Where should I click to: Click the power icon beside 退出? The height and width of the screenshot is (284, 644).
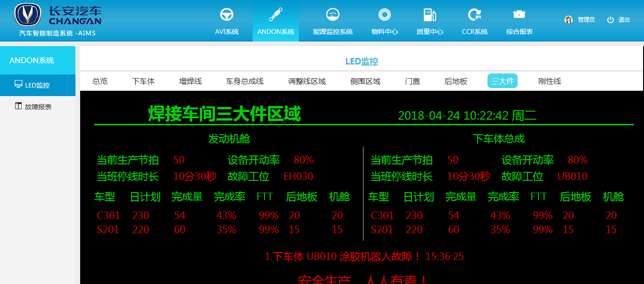[611, 20]
